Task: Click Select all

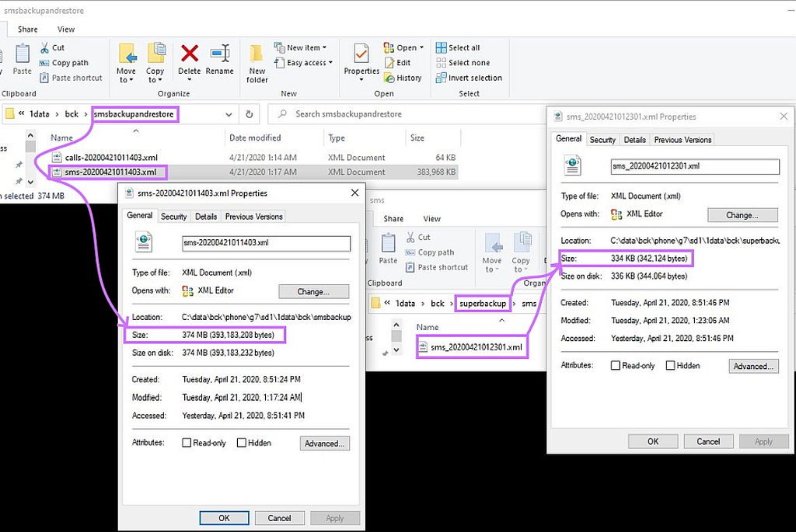Action: click(457, 47)
